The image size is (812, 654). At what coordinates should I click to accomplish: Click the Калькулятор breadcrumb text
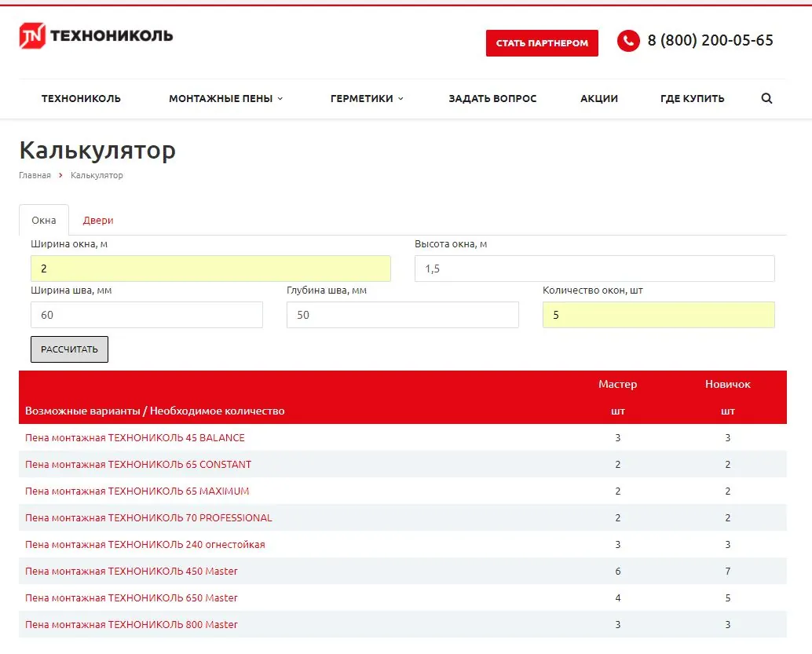(x=97, y=176)
